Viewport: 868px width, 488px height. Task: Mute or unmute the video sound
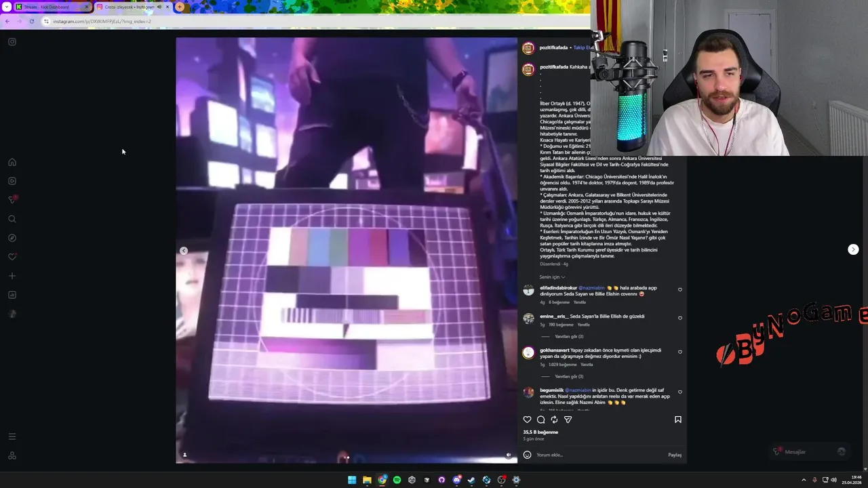[x=509, y=455]
